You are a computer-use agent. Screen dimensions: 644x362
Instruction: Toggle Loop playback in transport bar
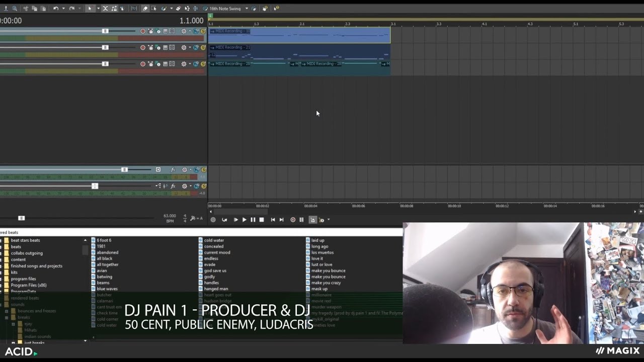(x=224, y=220)
